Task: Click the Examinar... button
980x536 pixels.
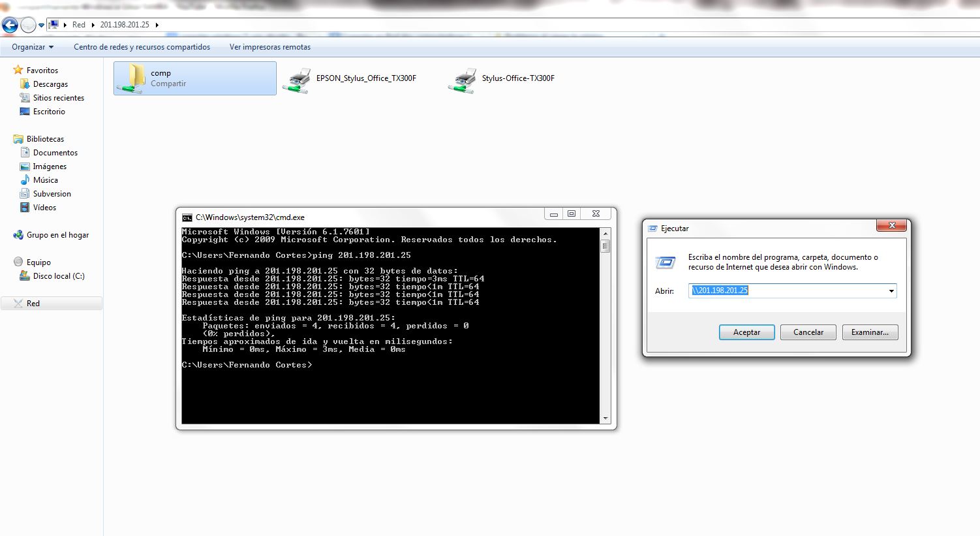Action: click(869, 332)
